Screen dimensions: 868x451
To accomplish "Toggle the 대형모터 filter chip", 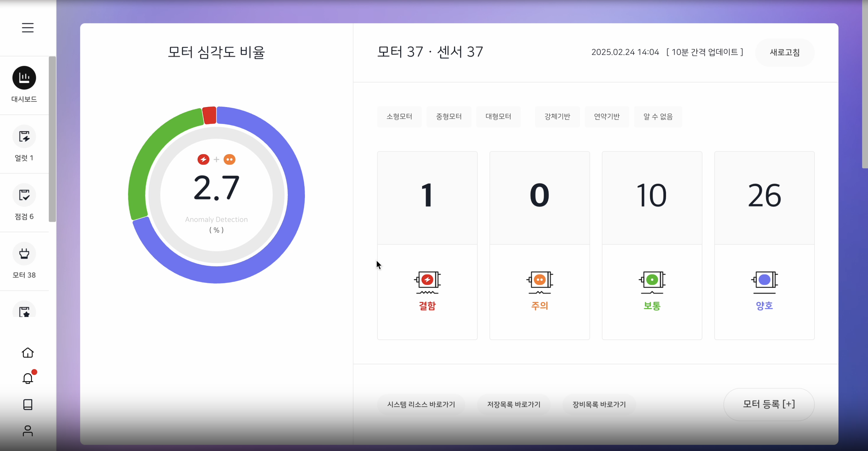I will click(498, 117).
